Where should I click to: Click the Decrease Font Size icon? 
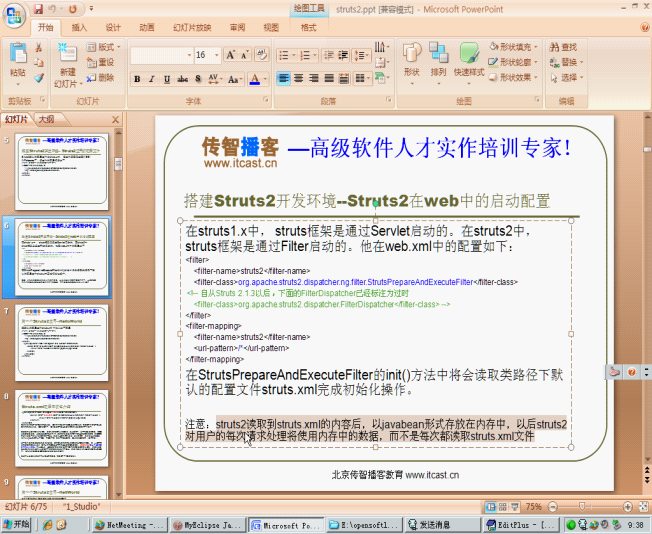coord(244,55)
